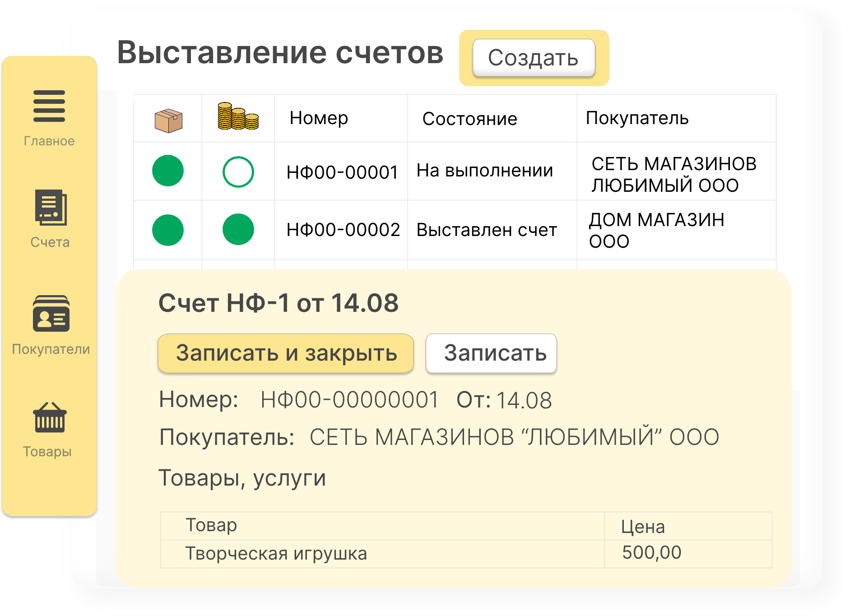Toggle the payment status circle for invoice НФ00-00002
This screenshot has height=616, width=850.
point(238,230)
